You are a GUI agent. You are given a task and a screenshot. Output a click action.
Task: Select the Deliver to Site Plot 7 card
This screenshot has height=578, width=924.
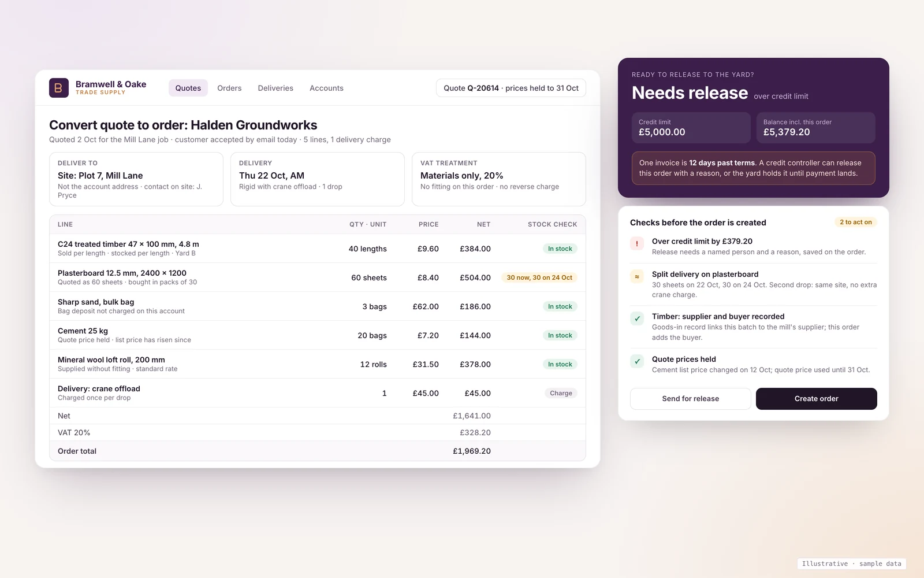point(136,179)
